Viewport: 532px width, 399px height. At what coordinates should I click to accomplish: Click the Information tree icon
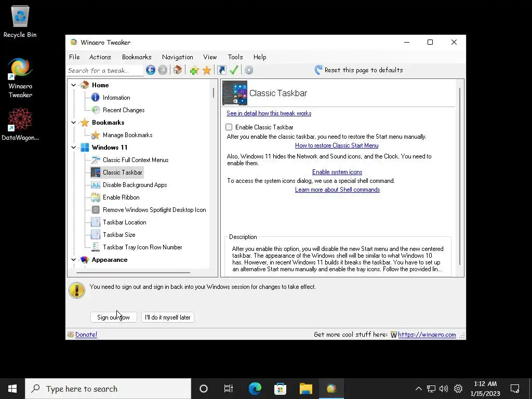point(96,98)
